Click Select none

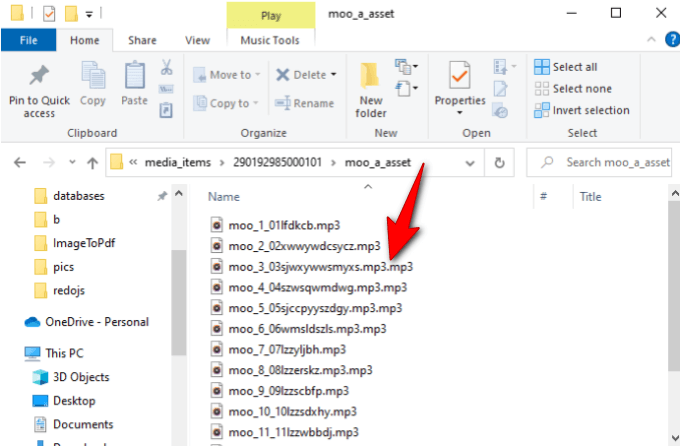coord(573,89)
